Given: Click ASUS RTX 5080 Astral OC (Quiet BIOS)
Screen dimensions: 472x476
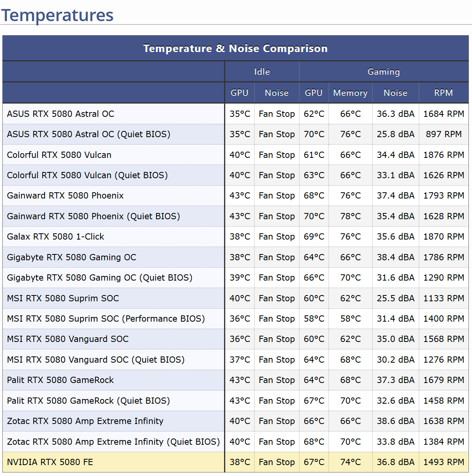Looking at the screenshot, I should [x=89, y=134].
